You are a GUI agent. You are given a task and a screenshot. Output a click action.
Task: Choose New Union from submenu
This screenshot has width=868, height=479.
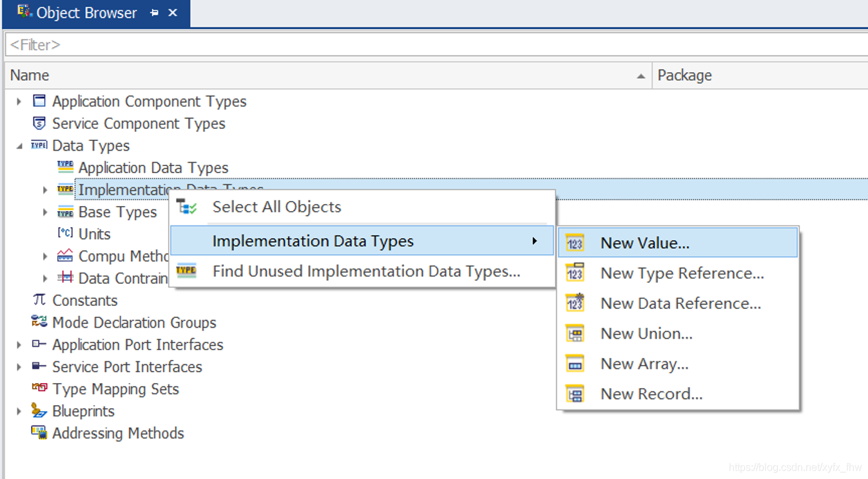coord(678,333)
